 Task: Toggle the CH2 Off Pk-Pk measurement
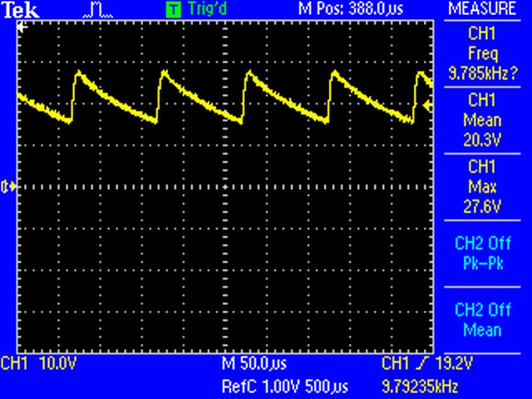pyautogui.click(x=482, y=253)
